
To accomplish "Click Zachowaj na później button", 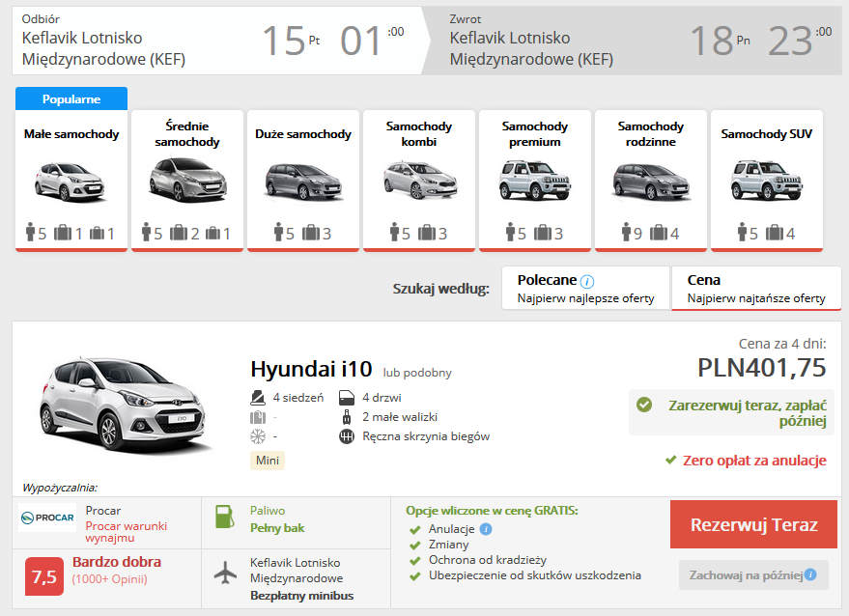I will 753,574.
